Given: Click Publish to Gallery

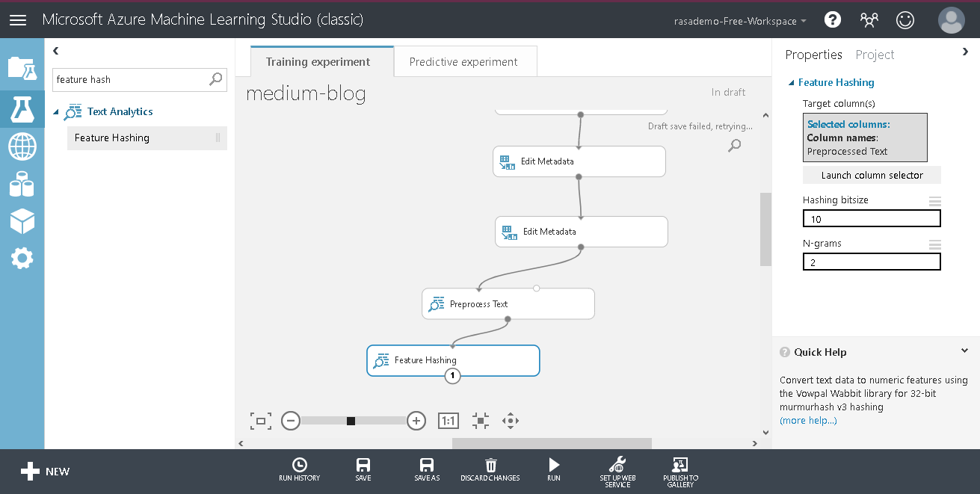Looking at the screenshot, I should (x=680, y=472).
